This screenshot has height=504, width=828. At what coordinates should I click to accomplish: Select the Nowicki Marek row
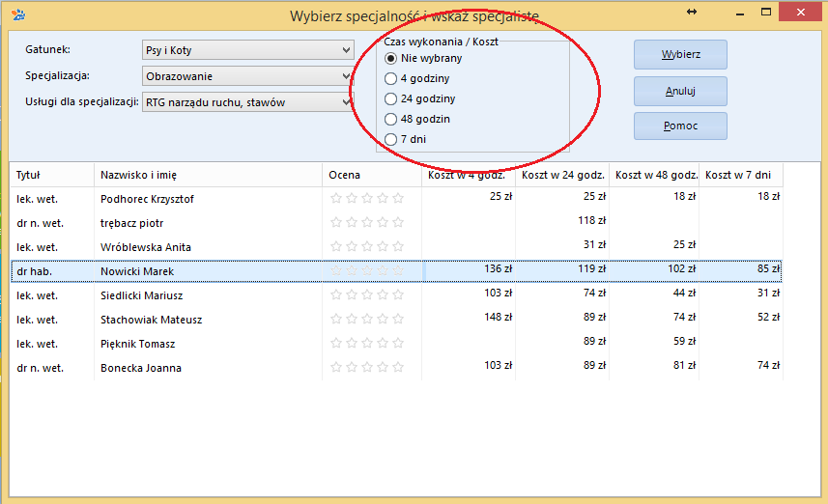(396, 270)
